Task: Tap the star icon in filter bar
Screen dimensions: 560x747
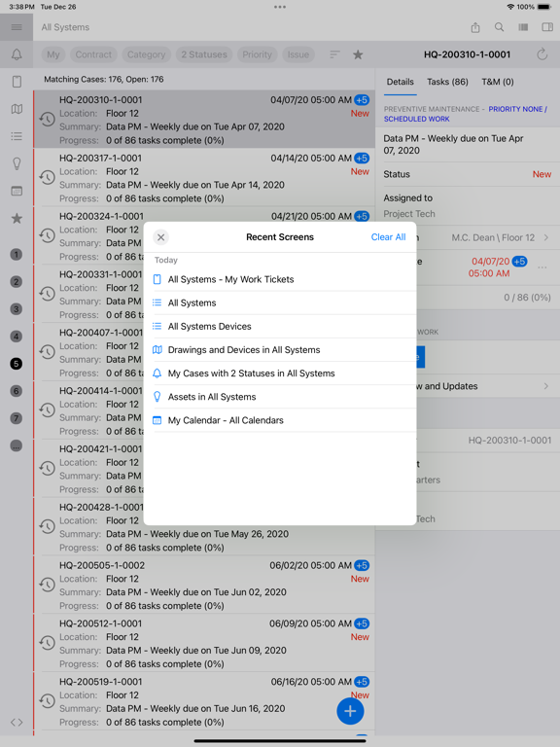Action: 358,54
